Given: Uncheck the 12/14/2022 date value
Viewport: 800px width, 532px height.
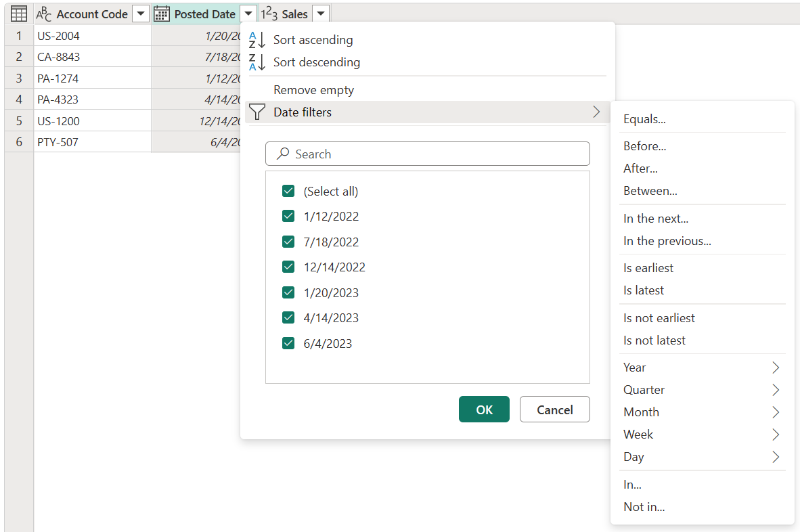Looking at the screenshot, I should pos(288,267).
